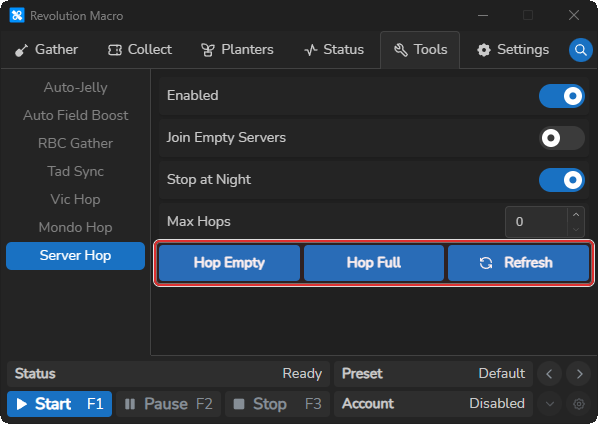Choose Vic Hop in the sidebar
Viewport: 598px width, 424px height.
[x=76, y=199]
